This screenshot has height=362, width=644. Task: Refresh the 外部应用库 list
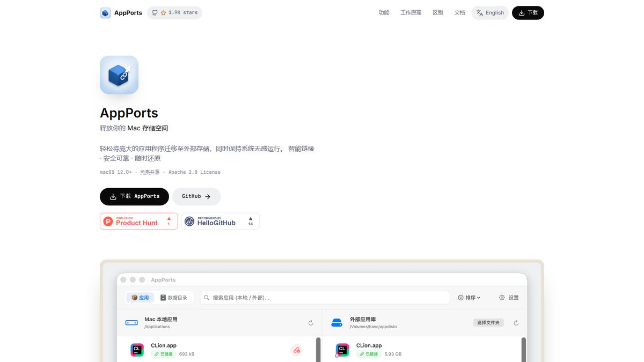pyautogui.click(x=516, y=323)
